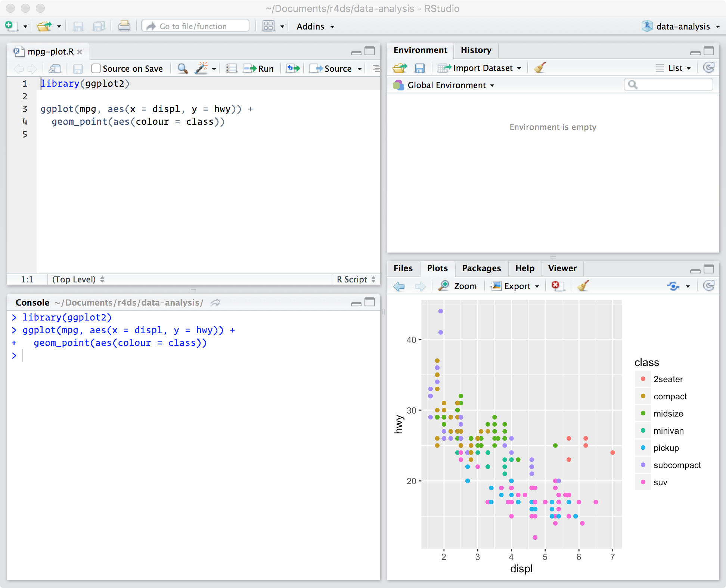Click the Source button

331,68
